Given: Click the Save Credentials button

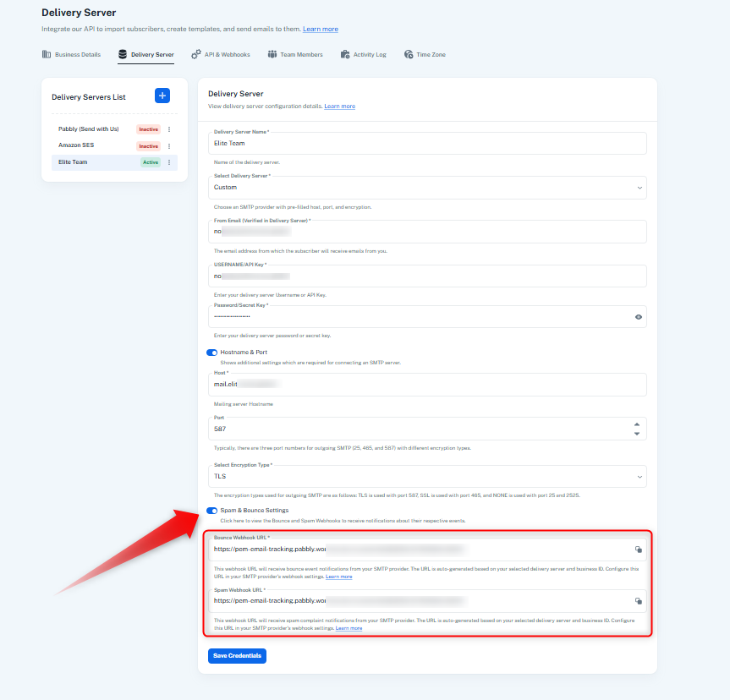Looking at the screenshot, I should 237,656.
